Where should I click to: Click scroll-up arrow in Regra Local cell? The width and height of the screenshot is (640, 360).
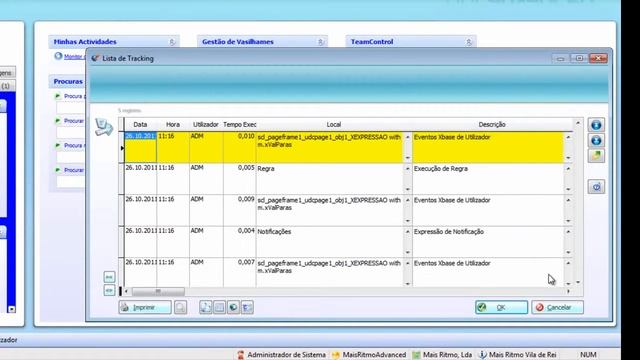point(407,168)
